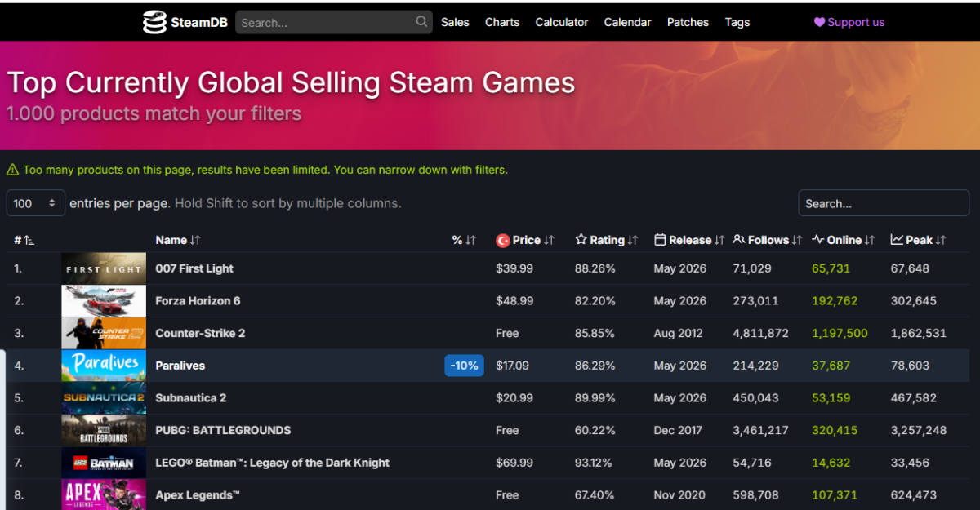The height and width of the screenshot is (510, 980).
Task: Click the pulse icon beside Online
Action: pyautogui.click(x=817, y=240)
